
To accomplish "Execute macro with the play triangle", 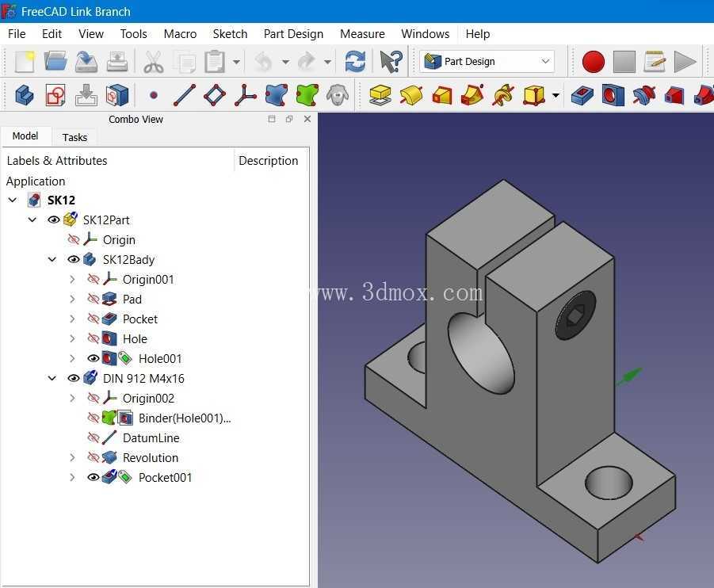I will pyautogui.click(x=685, y=62).
